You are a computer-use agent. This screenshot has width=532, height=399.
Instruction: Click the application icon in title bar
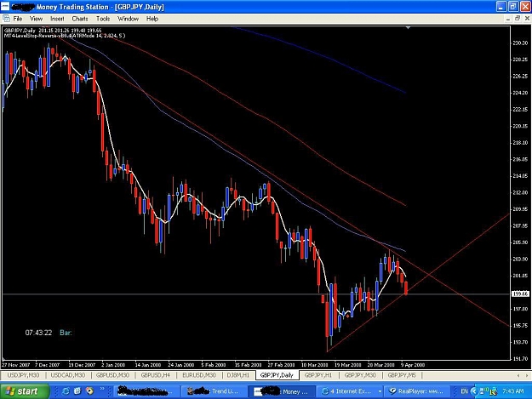5,7
